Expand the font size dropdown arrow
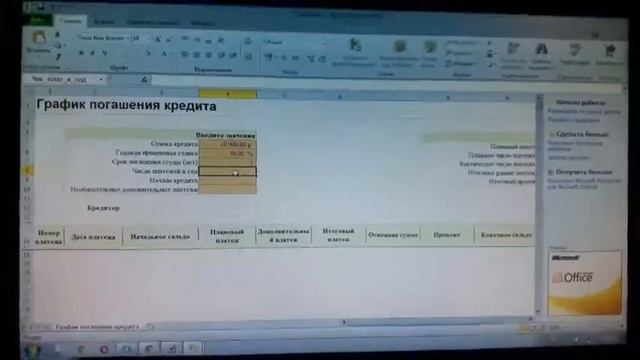 (x=147, y=39)
